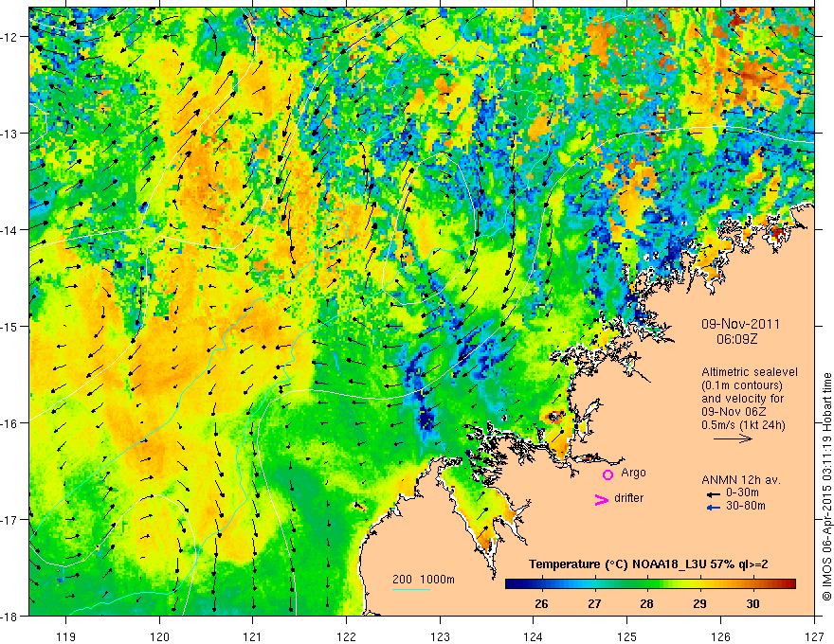834x644 pixels.
Task: Click the latitude axis label '-14'
Action: pyautogui.click(x=10, y=230)
